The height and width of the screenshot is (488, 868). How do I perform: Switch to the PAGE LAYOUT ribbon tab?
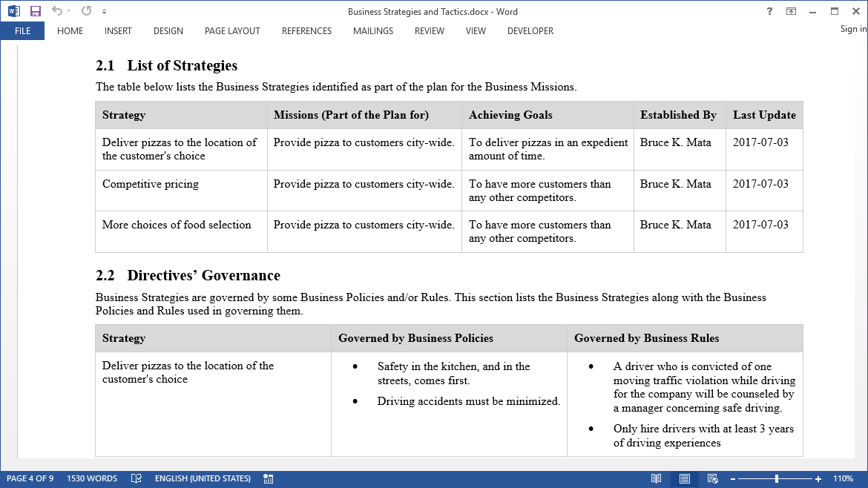(232, 31)
